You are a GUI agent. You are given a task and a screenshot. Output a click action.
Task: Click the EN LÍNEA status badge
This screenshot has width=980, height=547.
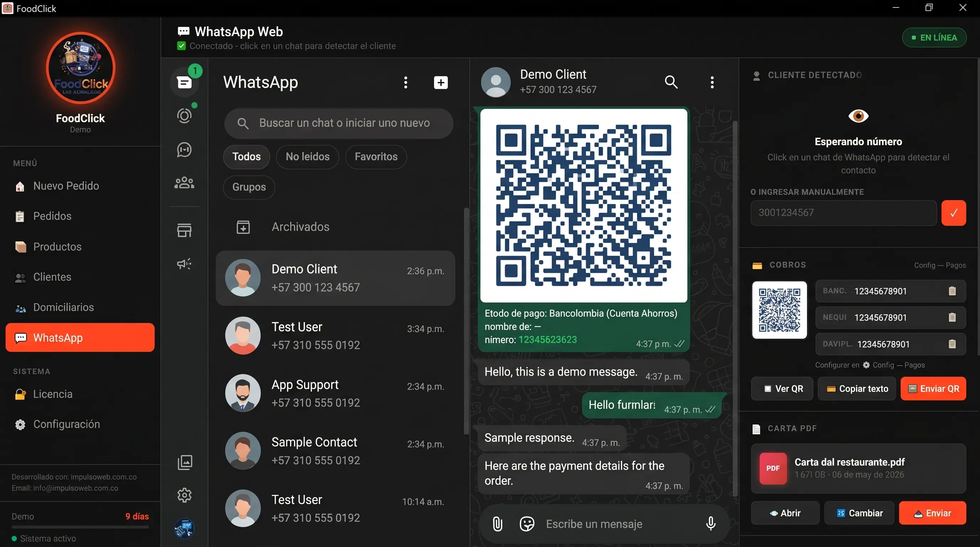[934, 38]
